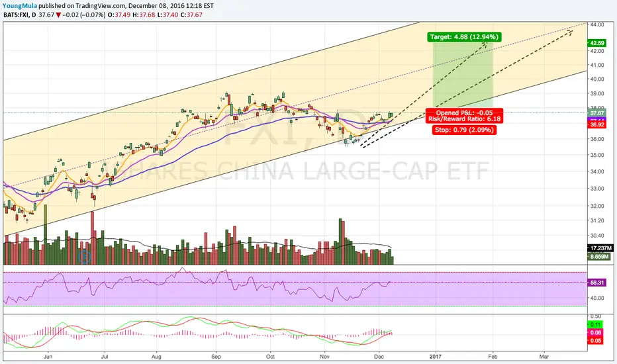
Task: Click the 37.67 current price tag
Action: 597,113
